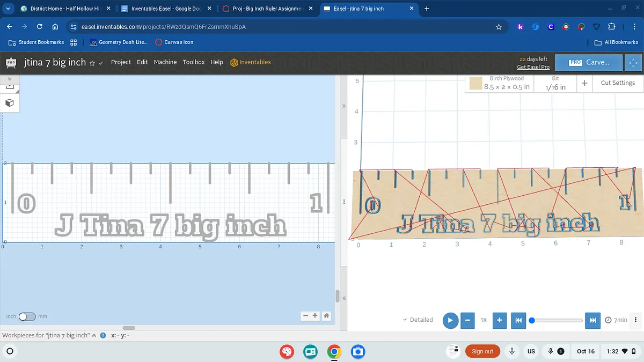Increase simulation playback speed
The image size is (644, 362).
[x=499, y=320]
